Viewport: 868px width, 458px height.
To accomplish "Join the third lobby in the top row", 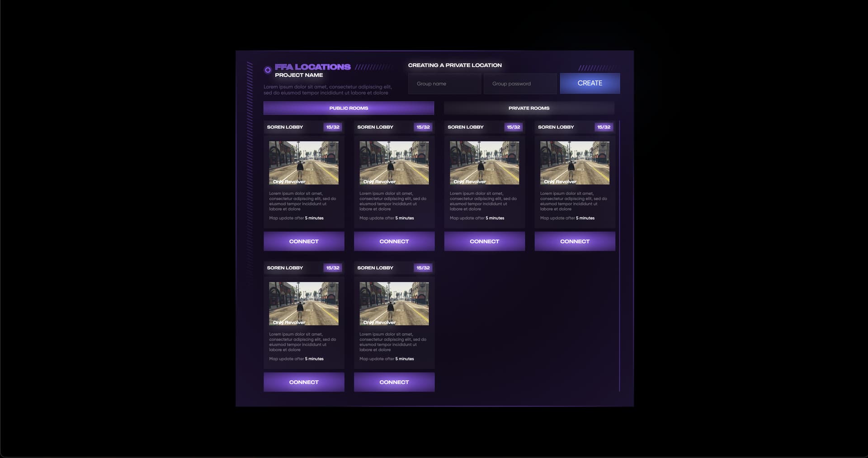I will (x=485, y=241).
